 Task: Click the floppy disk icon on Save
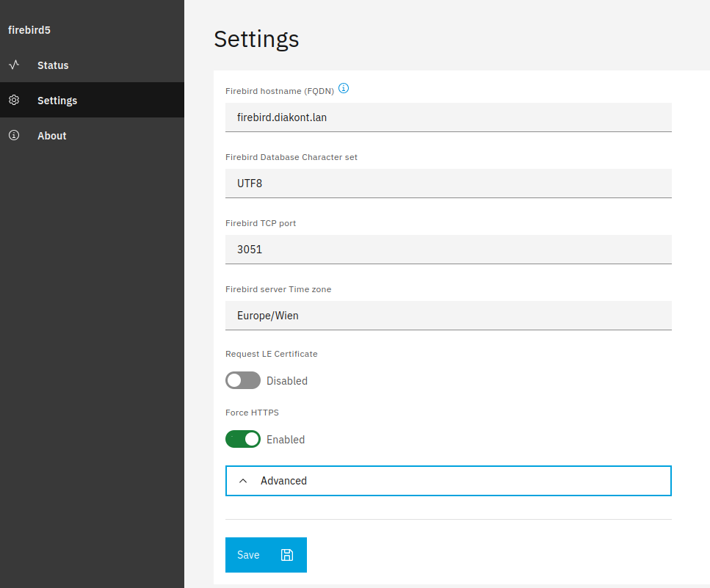click(287, 555)
